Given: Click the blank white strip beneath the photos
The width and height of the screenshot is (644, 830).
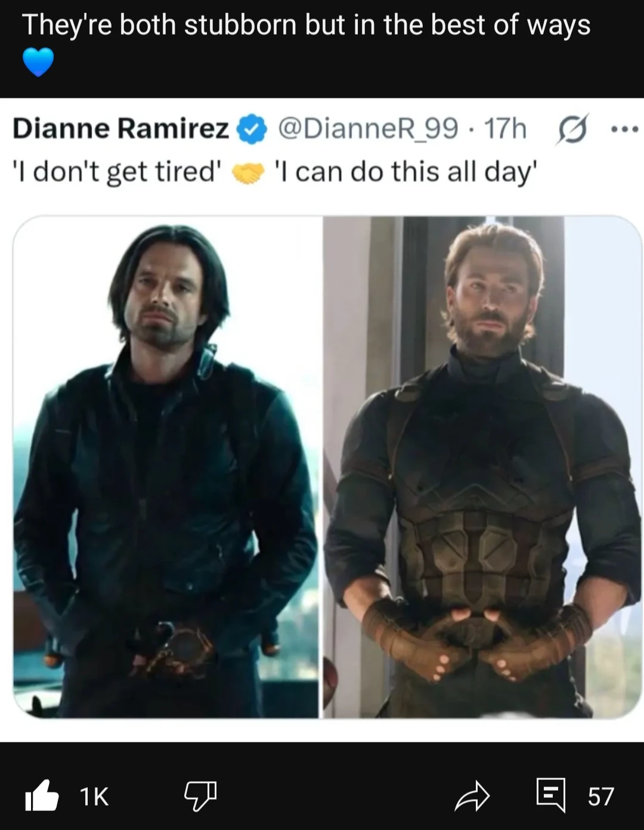Looking at the screenshot, I should (x=322, y=730).
